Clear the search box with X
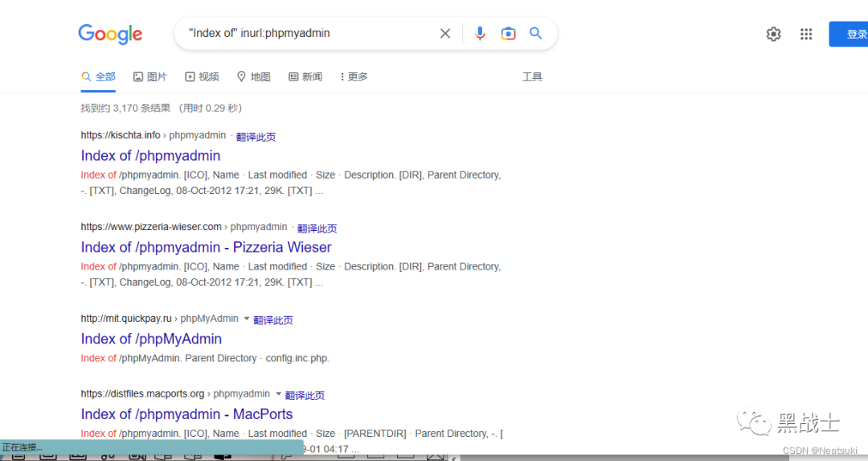The image size is (868, 461). coord(445,33)
